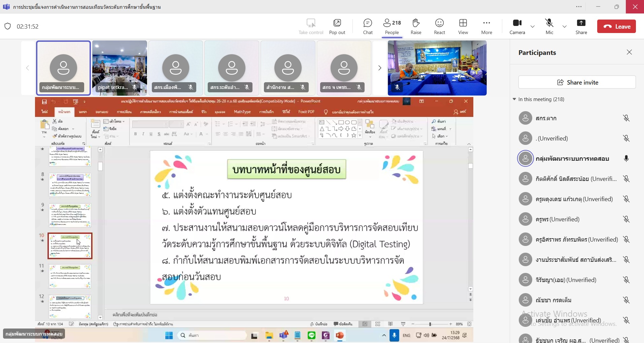Open the PowerPoint Insert tab
The width and height of the screenshot is (644, 343).
pos(83,112)
